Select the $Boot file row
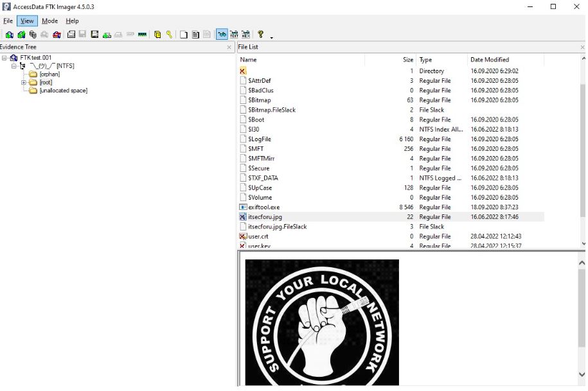588x391 pixels. (391, 119)
